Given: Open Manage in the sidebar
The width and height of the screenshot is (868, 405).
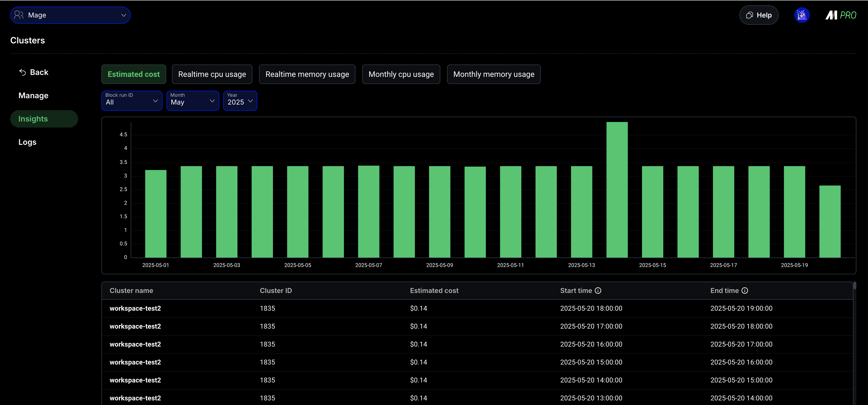Looking at the screenshot, I should (33, 95).
